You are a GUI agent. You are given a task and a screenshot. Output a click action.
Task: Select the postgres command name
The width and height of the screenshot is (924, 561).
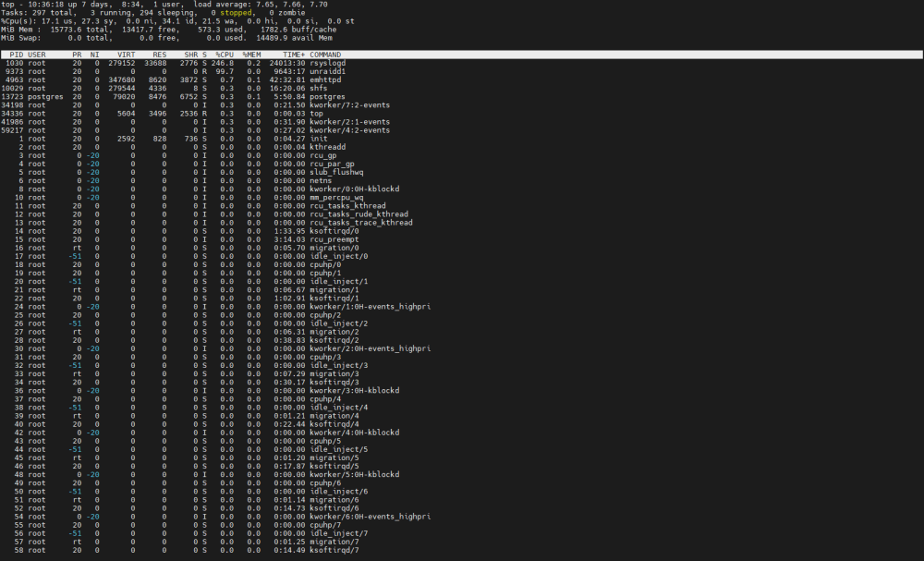coord(328,97)
